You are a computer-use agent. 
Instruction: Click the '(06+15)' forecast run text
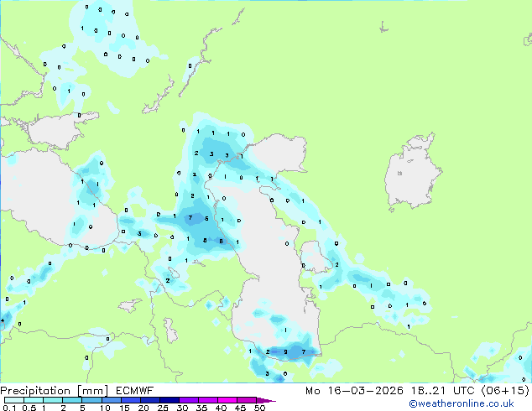(505, 391)
